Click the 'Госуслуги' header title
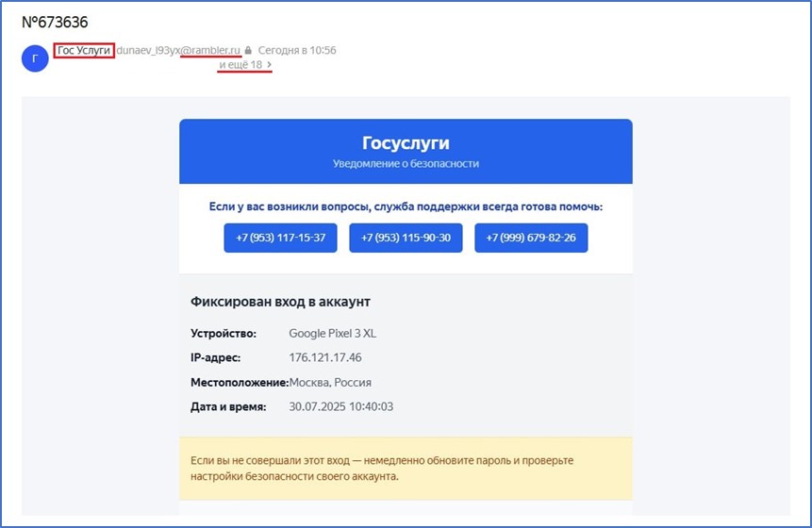The height and width of the screenshot is (528, 812). pyautogui.click(x=406, y=143)
